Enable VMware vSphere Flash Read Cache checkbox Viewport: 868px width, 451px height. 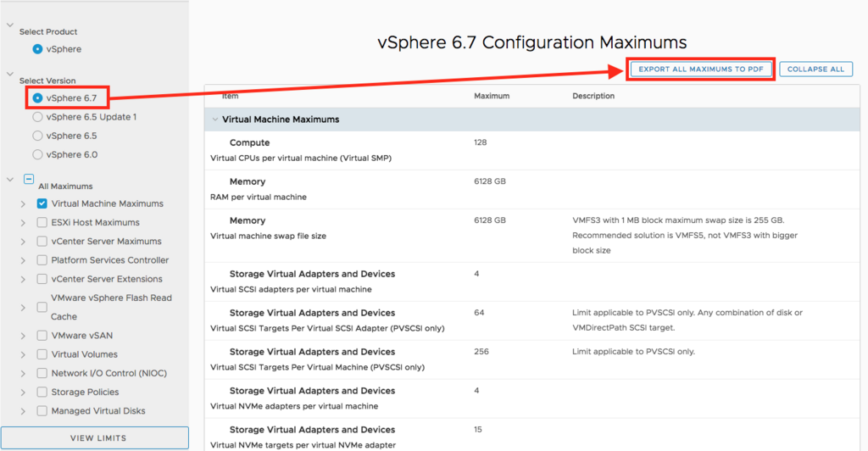[42, 307]
